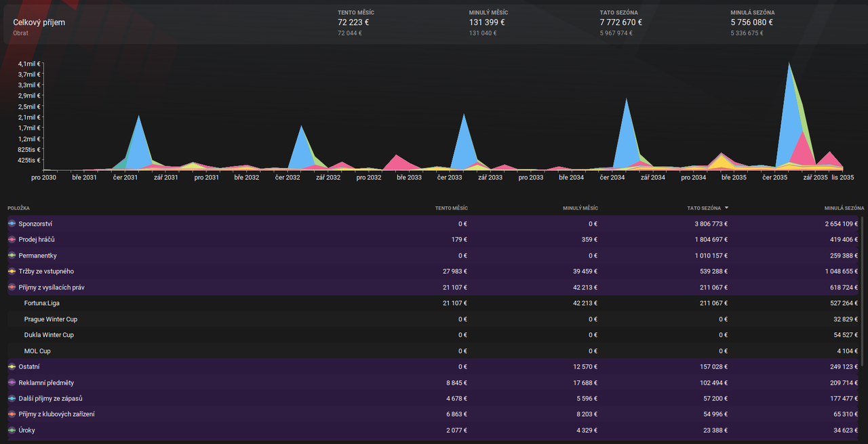Click the Úroky row color icon
868x444 pixels.
[12, 430]
